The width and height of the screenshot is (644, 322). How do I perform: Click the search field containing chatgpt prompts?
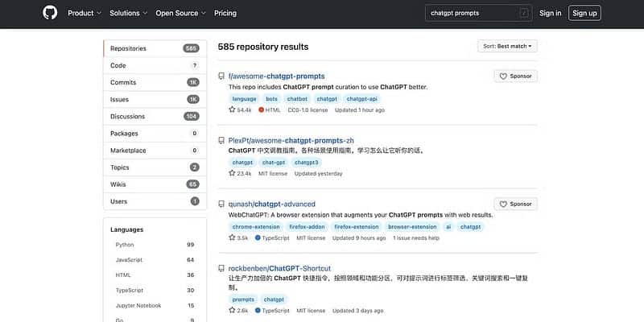click(473, 13)
